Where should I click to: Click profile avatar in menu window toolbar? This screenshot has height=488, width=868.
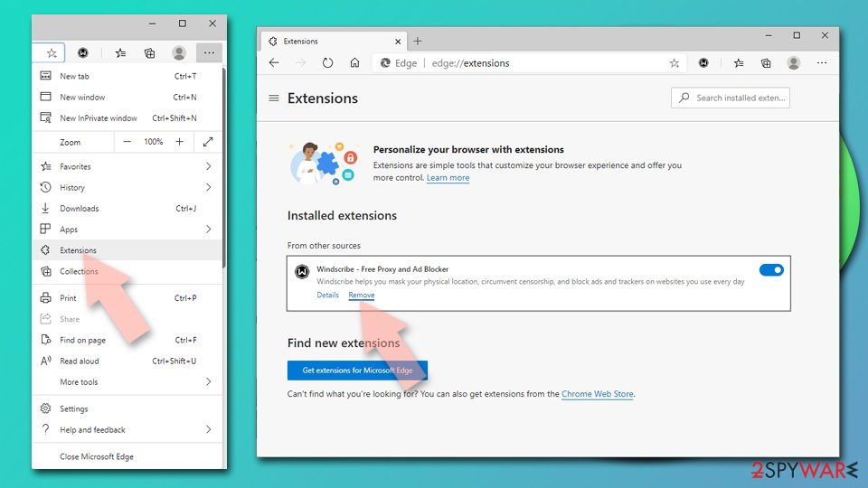click(179, 53)
